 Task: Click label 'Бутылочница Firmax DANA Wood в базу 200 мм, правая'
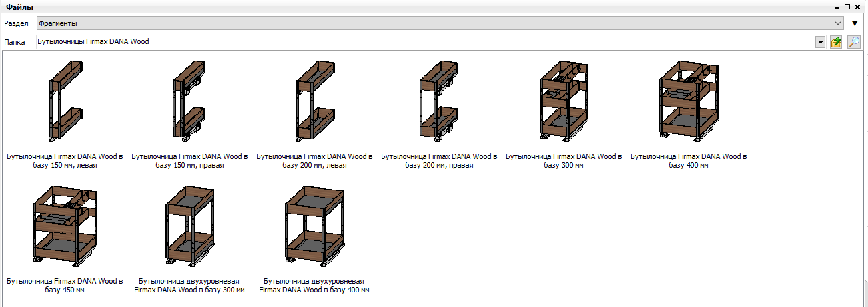coord(439,161)
